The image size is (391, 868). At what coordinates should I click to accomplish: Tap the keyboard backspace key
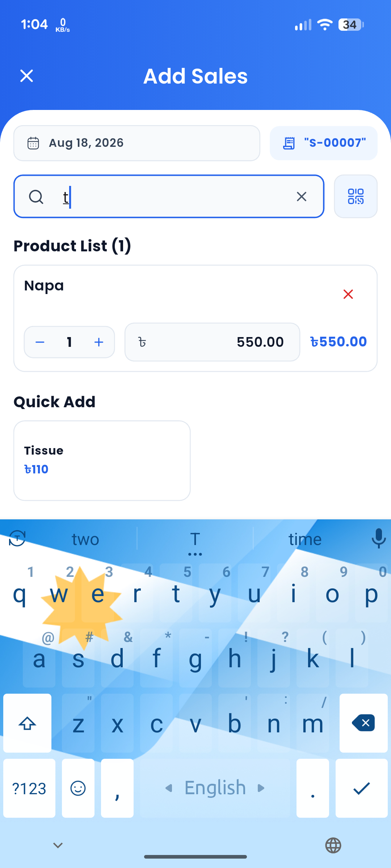tap(363, 723)
